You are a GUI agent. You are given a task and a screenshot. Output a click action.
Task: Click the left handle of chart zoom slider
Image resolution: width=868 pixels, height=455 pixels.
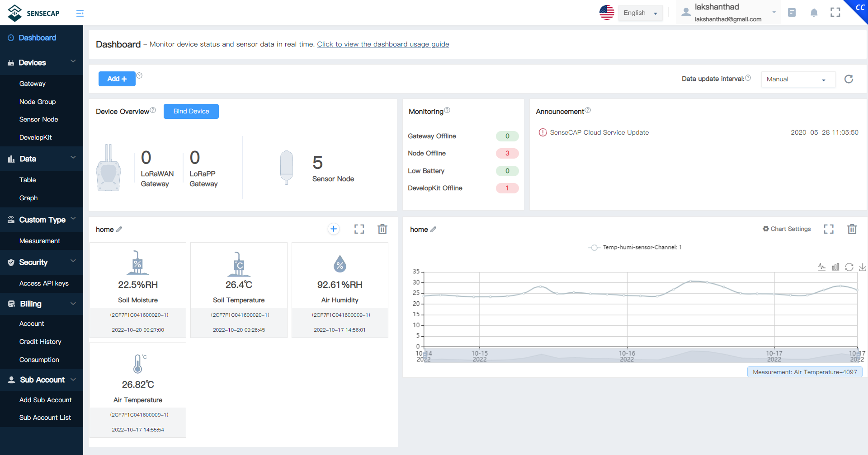tap(424, 356)
